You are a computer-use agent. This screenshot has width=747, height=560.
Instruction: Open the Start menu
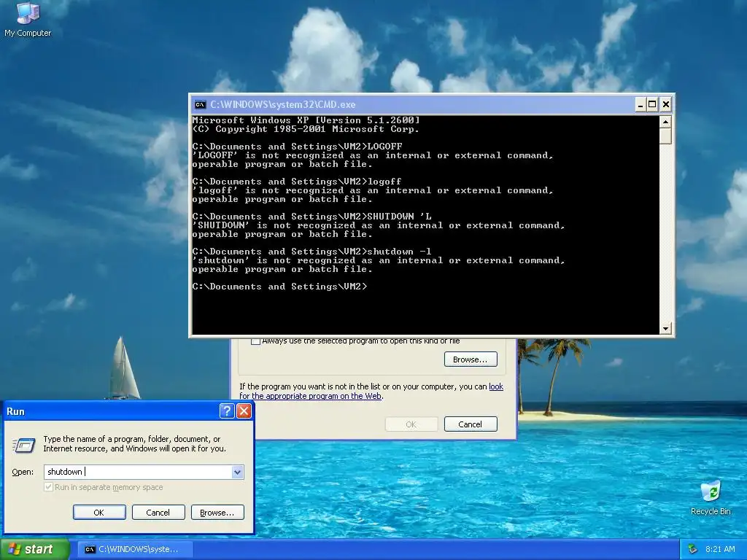click(x=34, y=549)
